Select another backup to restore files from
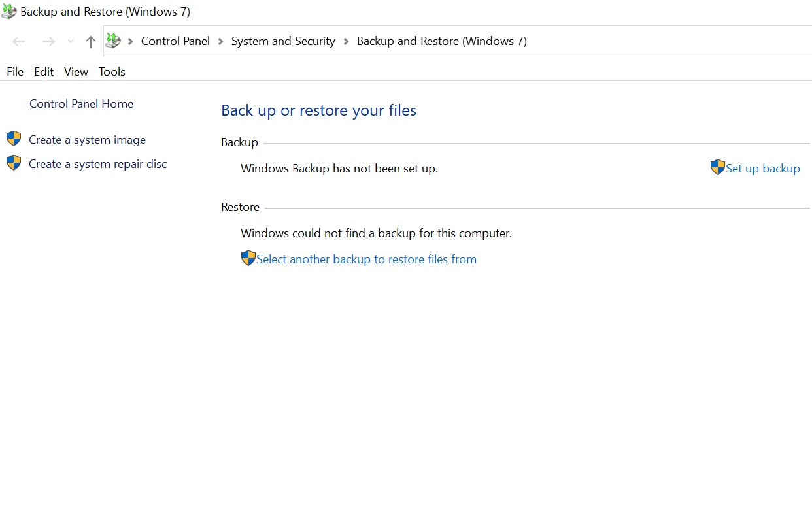Screen dimensions: 812x524 pyautogui.click(x=366, y=259)
